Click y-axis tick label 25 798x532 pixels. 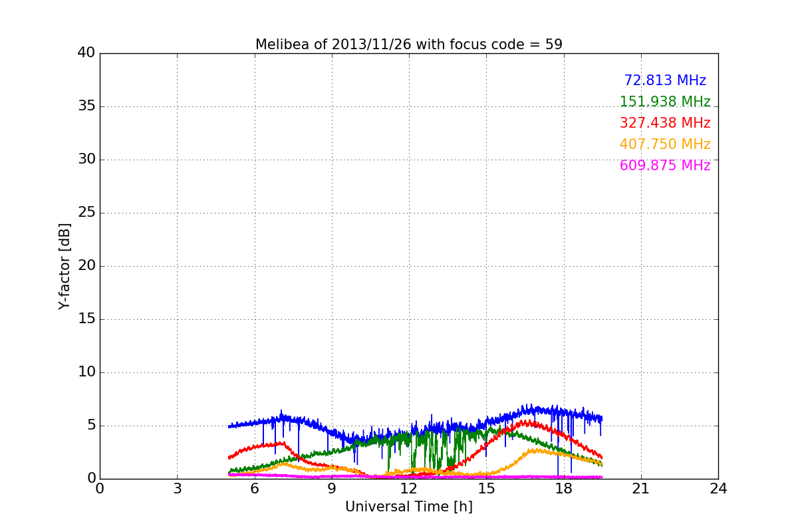(x=86, y=213)
